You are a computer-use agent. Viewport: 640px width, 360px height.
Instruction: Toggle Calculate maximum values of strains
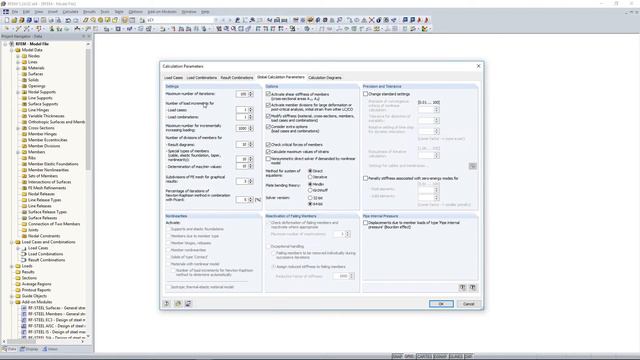pos(268,151)
